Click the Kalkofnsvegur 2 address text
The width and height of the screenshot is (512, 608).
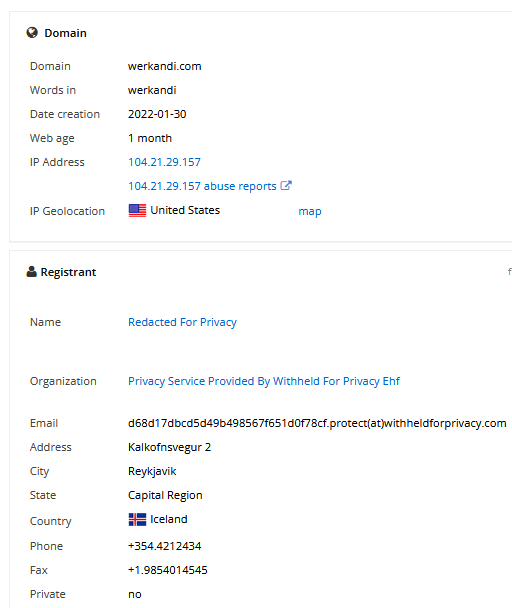(170, 447)
